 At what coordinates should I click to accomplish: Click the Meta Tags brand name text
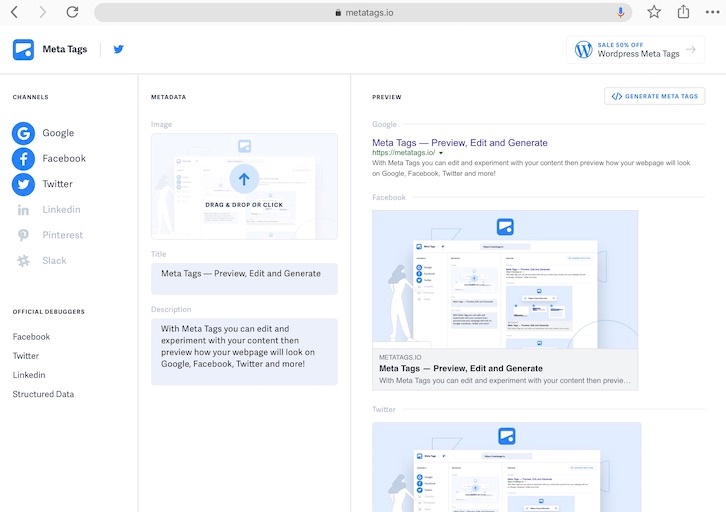(65, 49)
